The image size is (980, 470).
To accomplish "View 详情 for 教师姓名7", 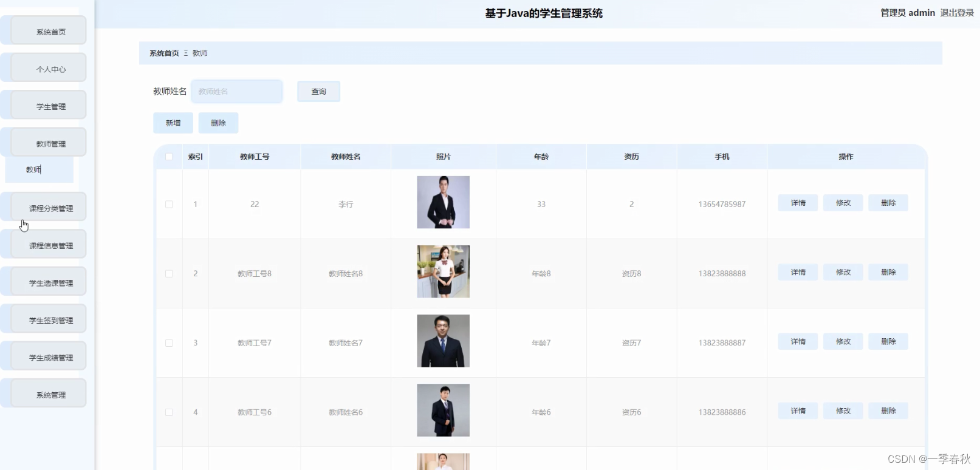I will point(798,341).
